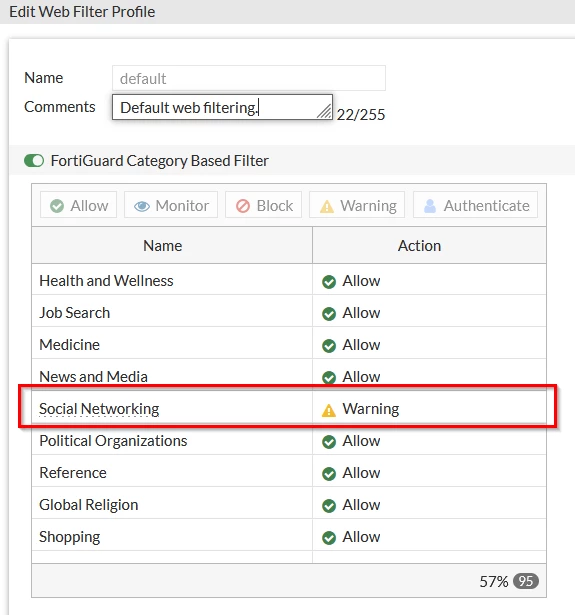Click the Allow check icon for Reference
575x615 pixels.
pos(329,474)
